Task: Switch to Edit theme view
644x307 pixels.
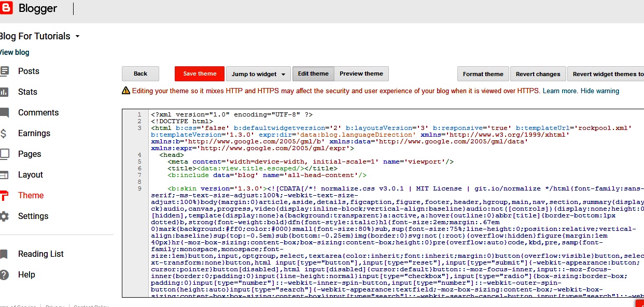Action: [313, 74]
